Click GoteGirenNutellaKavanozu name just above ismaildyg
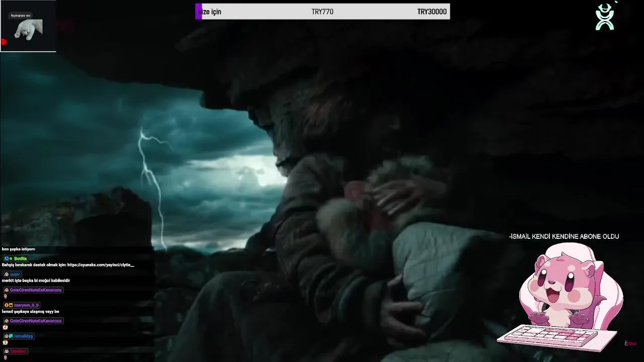Image resolution: width=644 pixels, height=362 pixels. click(x=36, y=321)
